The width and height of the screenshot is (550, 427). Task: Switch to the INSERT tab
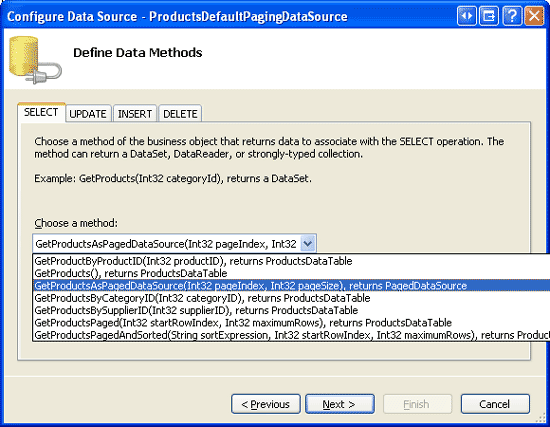tap(135, 114)
